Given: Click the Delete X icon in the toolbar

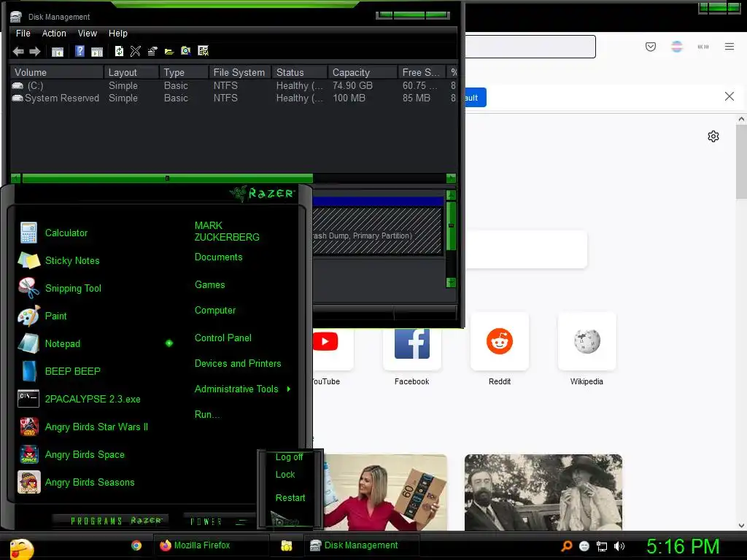Looking at the screenshot, I should (x=135, y=51).
